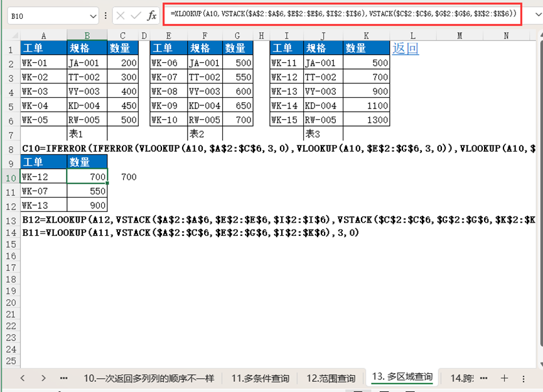Switch to sheet tab 11.多条件查询
This screenshot has height=392, width=543.
click(260, 378)
